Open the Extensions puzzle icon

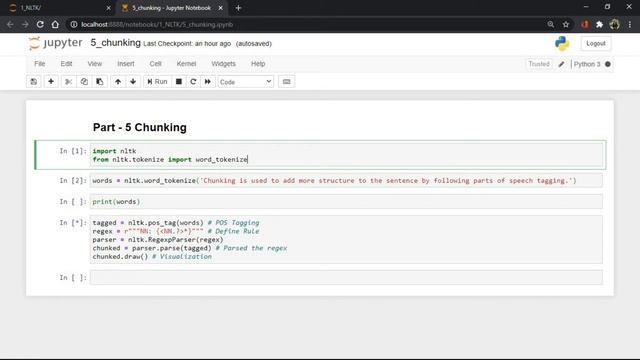pos(599,24)
